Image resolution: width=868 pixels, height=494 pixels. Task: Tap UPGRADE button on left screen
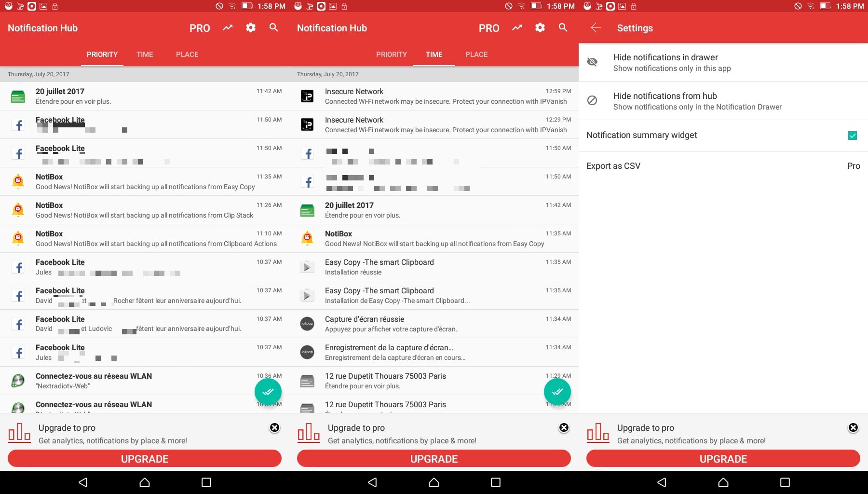click(x=145, y=459)
